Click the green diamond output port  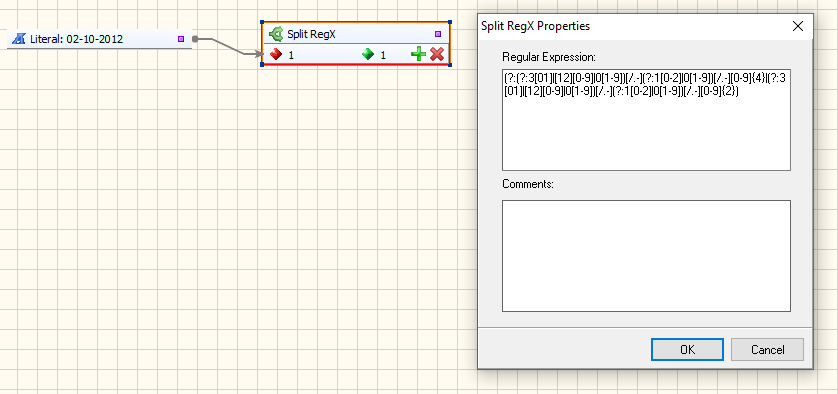368,54
